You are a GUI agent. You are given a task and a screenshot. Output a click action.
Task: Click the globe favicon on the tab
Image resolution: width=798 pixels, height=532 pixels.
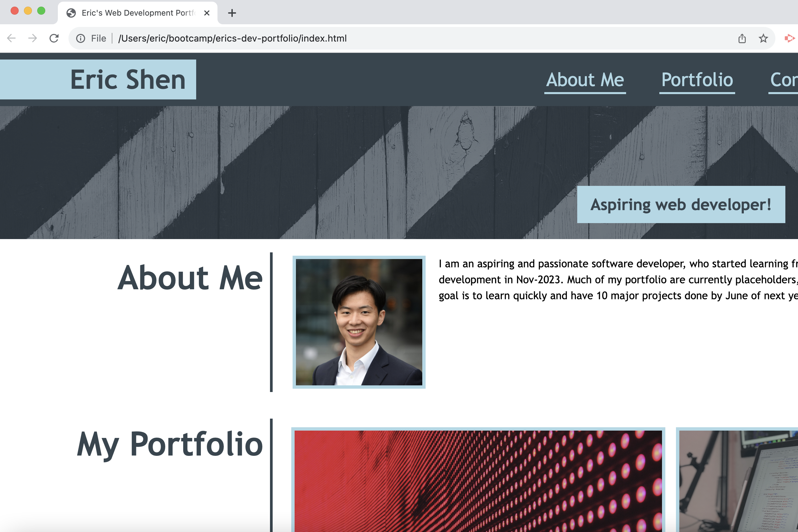coord(70,13)
